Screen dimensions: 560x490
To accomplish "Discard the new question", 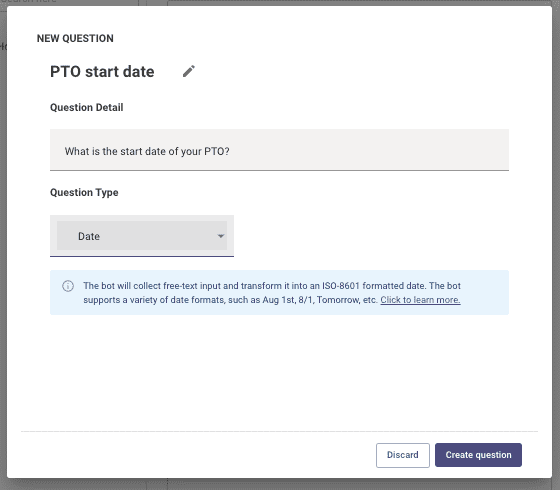I will (402, 455).
